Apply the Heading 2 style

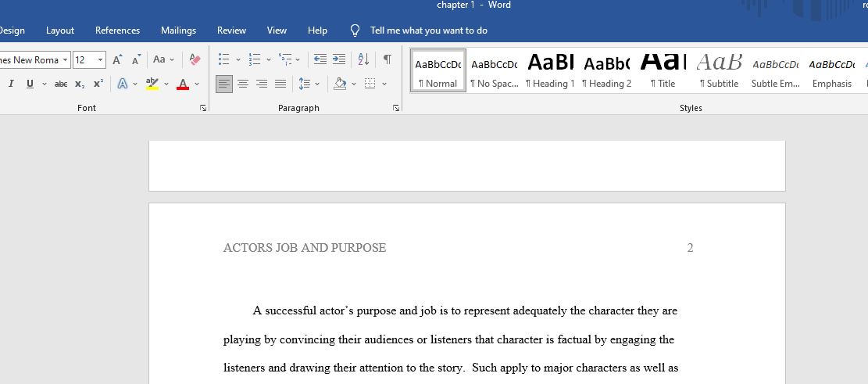coord(607,70)
